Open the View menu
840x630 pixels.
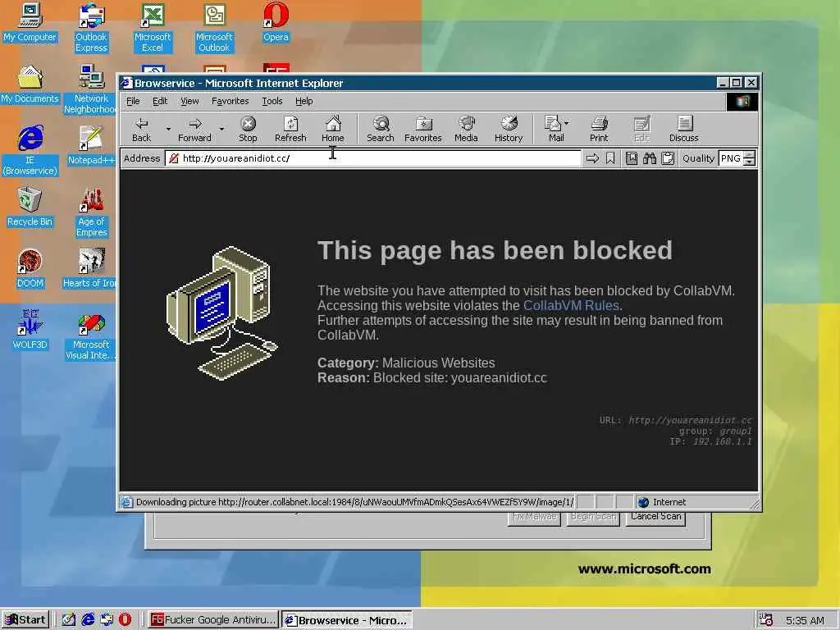(189, 101)
